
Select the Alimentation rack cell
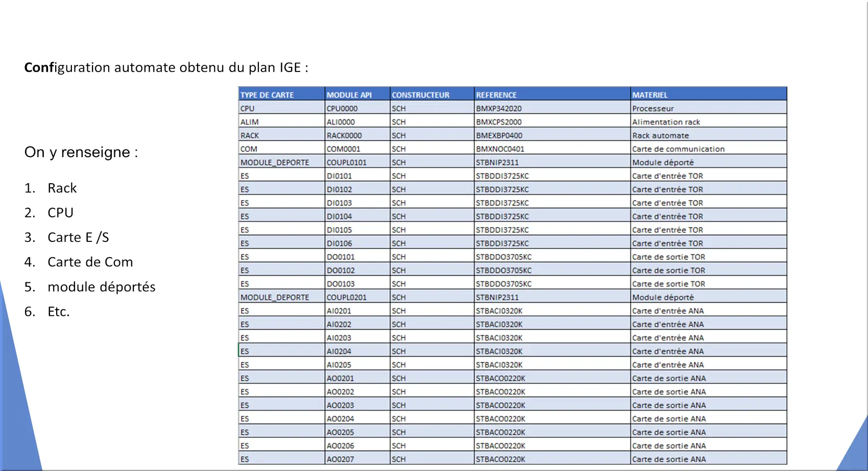(x=709, y=122)
